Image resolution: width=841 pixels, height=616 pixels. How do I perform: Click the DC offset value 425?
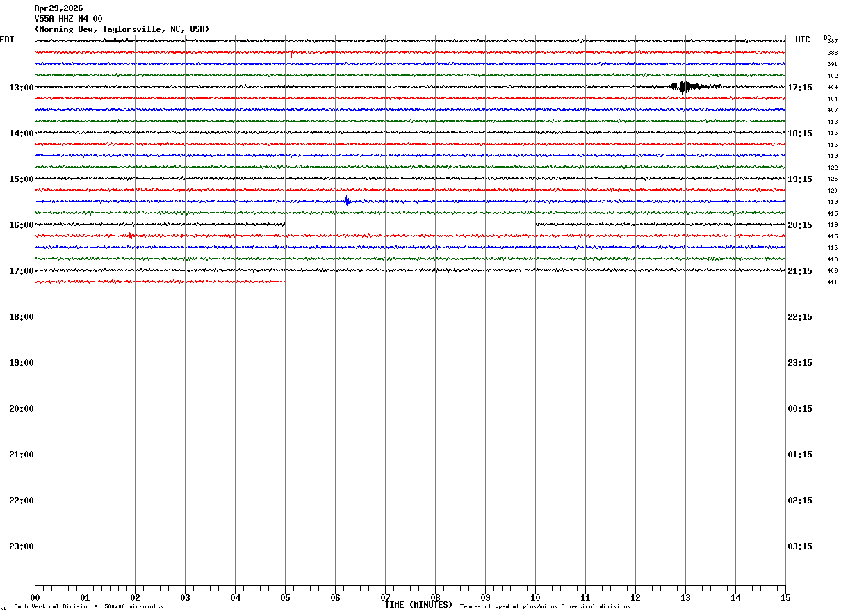click(833, 179)
